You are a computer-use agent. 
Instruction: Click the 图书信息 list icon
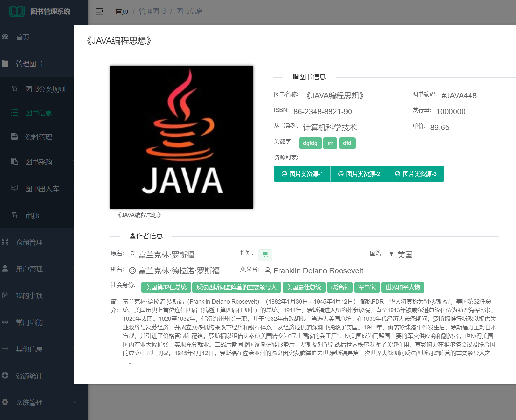(x=14, y=113)
